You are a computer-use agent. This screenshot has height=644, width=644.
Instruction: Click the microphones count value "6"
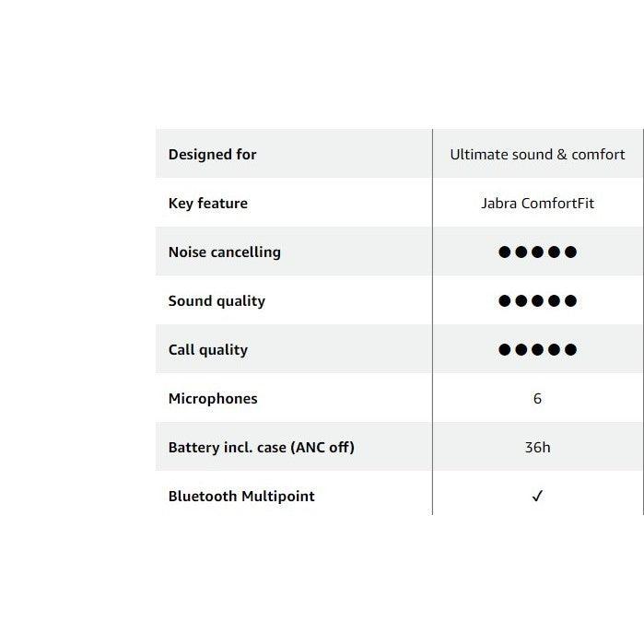(x=537, y=398)
